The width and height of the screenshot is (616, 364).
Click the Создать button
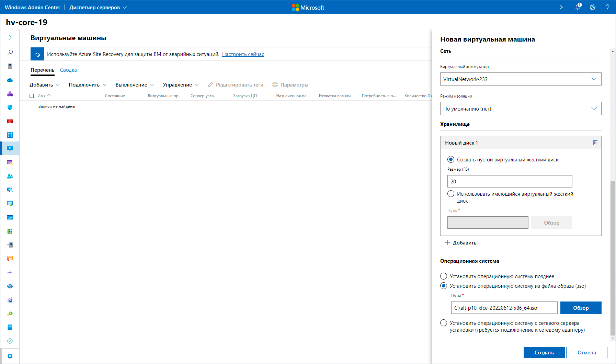pyautogui.click(x=544, y=352)
